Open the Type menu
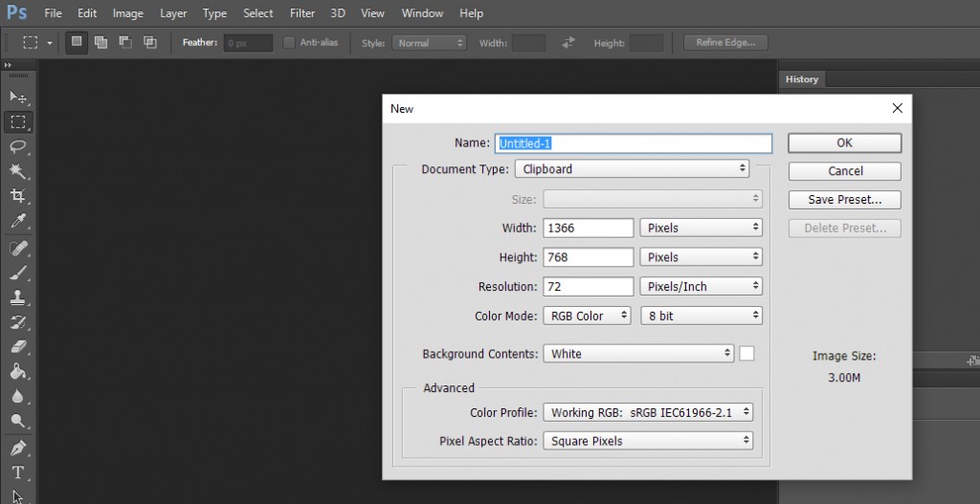The image size is (980, 504). tap(214, 12)
